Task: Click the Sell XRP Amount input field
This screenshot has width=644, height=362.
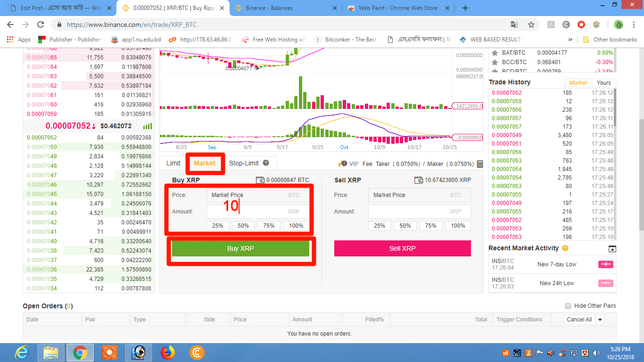Action: pos(420,212)
